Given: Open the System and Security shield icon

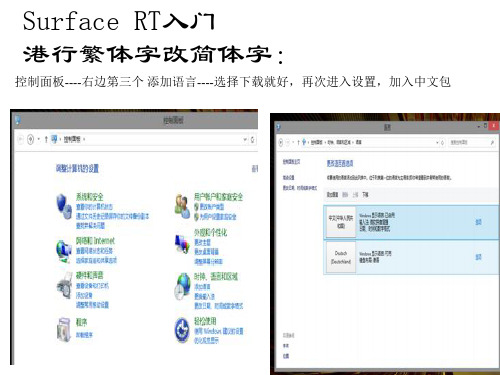Looking at the screenshot, I should [63, 206].
